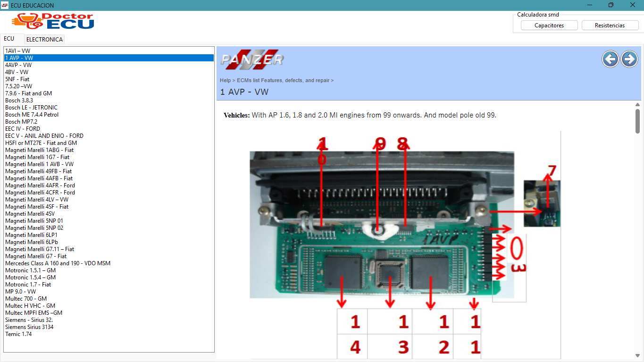Click the Doctor ECU logo
Viewport: 644px width, 362px height.
53,21
